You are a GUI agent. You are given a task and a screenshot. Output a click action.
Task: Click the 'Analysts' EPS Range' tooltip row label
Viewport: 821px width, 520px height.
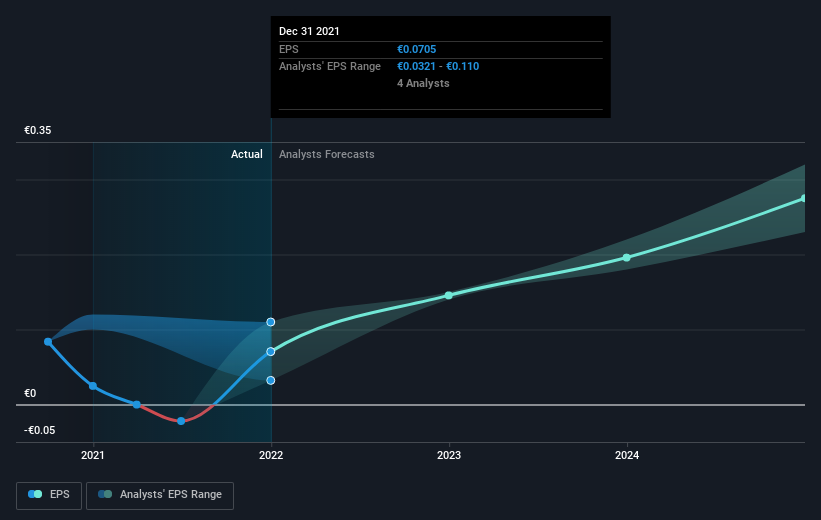tap(330, 66)
